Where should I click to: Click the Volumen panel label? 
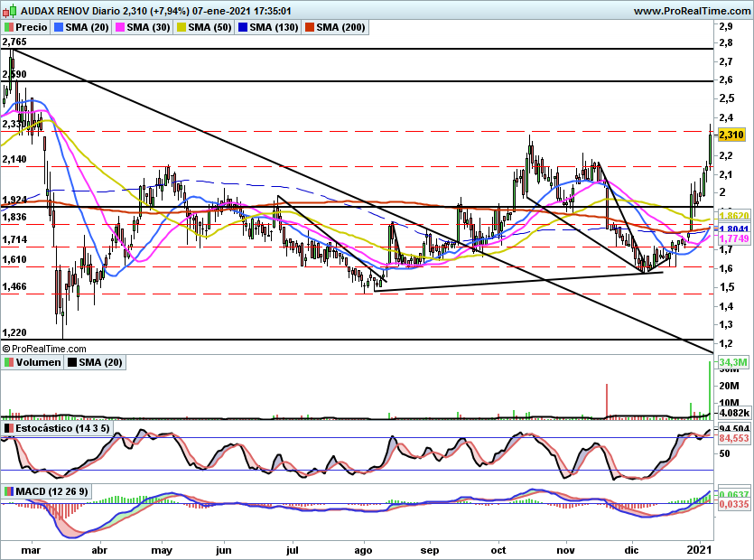[x=38, y=363]
